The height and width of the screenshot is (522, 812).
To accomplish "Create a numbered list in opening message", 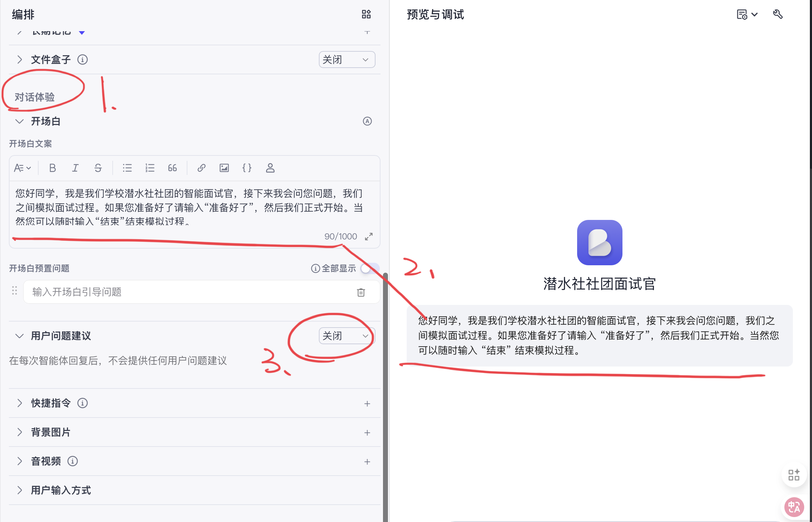I will coord(150,168).
